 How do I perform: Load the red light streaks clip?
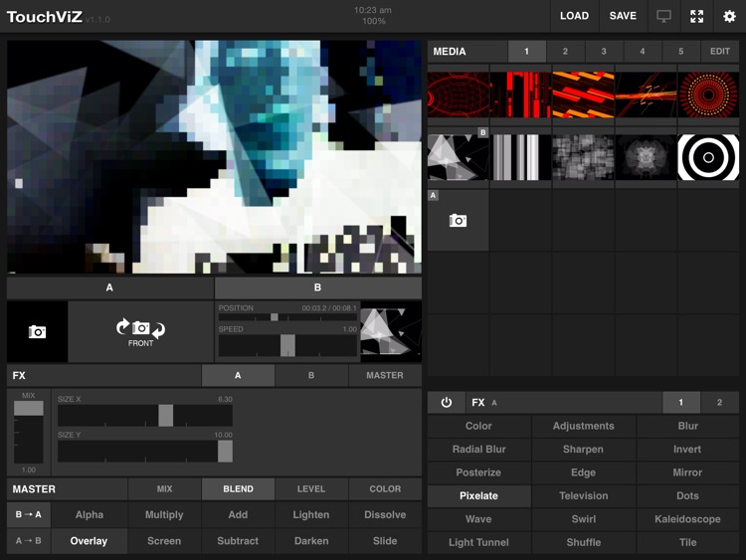click(x=646, y=94)
